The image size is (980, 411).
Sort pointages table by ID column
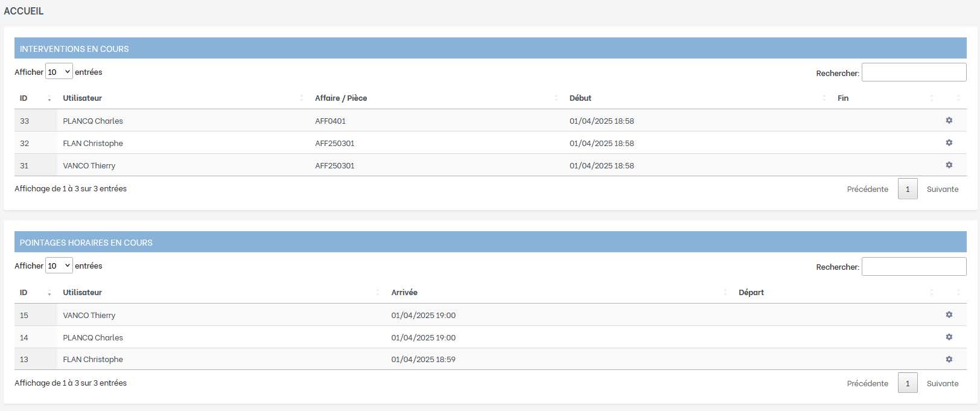[36, 292]
